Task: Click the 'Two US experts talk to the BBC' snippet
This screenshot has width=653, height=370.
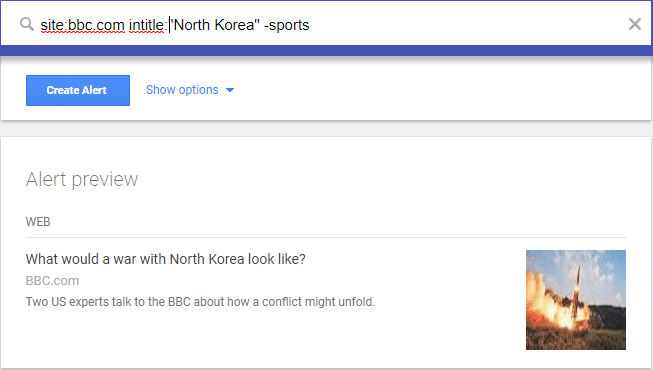Action: point(200,302)
